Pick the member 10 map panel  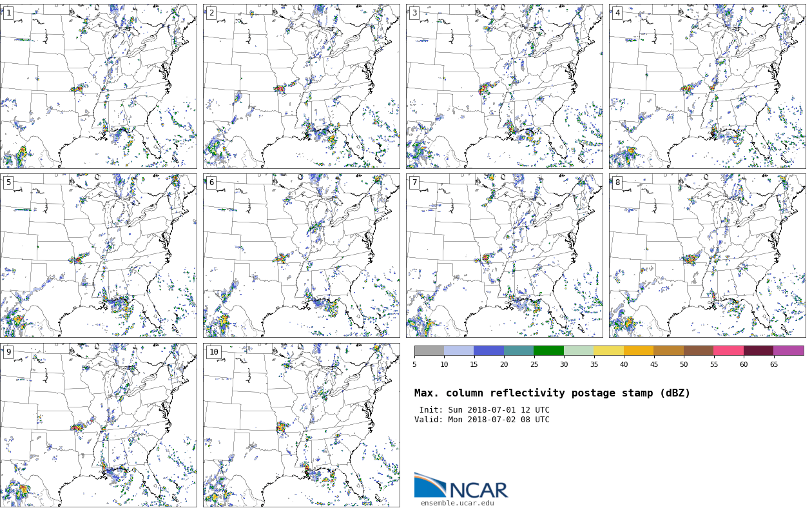point(301,425)
